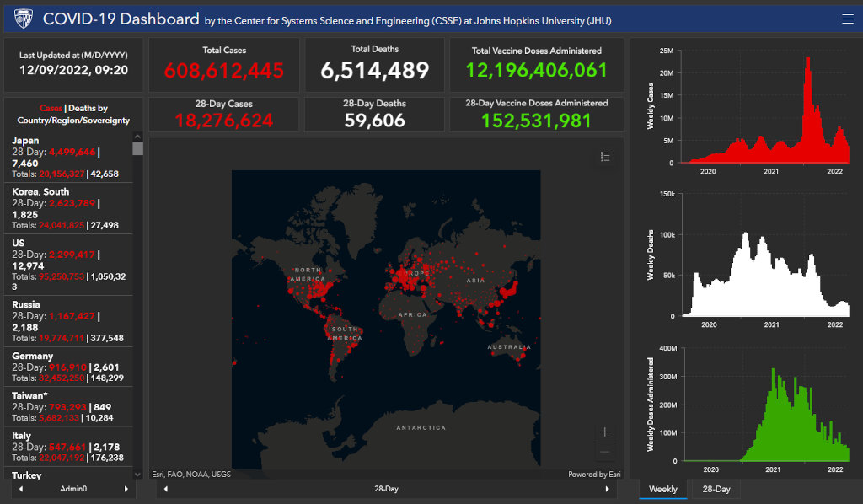Click Esri, FAO, NOAA, USGS attribution
The height and width of the screenshot is (504, 863).
191,474
